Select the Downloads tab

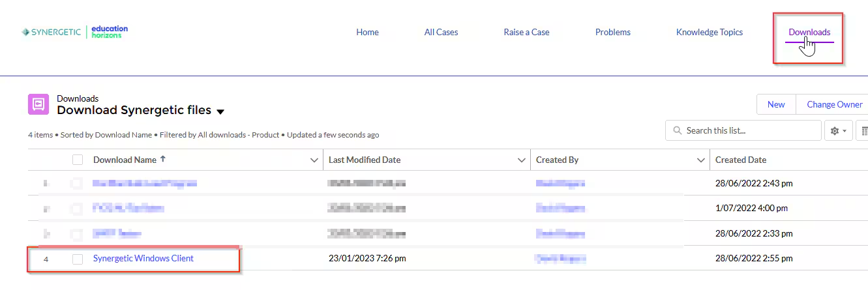[x=809, y=32]
